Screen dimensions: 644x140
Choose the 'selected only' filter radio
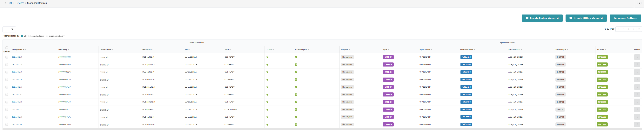(x=30, y=36)
